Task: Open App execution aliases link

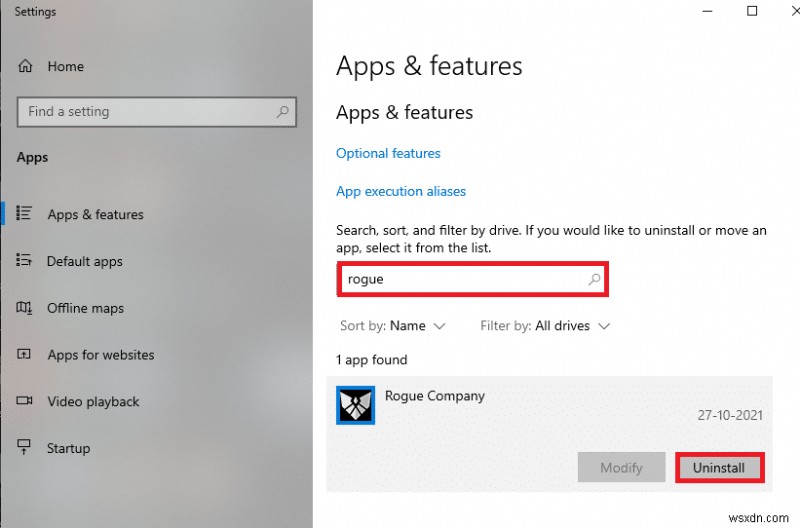Action: [x=401, y=191]
